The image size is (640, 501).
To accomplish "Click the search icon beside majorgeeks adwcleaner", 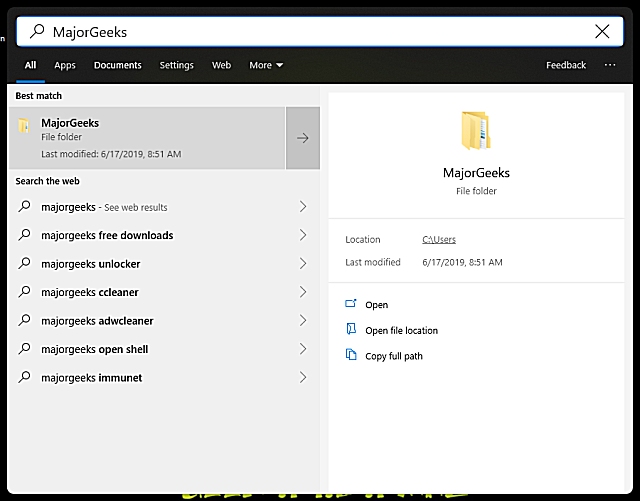I will pyautogui.click(x=24, y=320).
